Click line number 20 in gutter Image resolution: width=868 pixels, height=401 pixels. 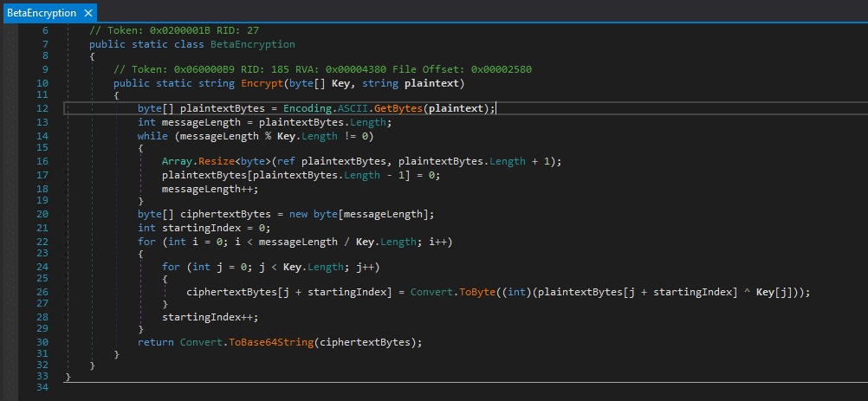42,215
